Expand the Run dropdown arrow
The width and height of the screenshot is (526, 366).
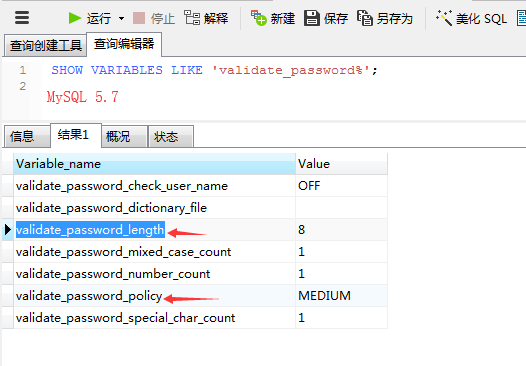tap(121, 18)
